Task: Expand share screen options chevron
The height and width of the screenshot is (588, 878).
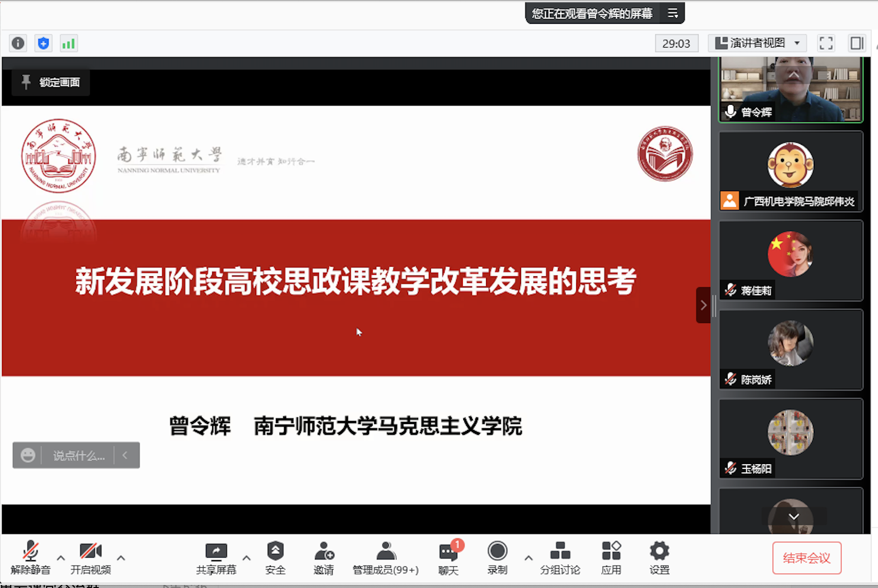Action: pos(247,558)
